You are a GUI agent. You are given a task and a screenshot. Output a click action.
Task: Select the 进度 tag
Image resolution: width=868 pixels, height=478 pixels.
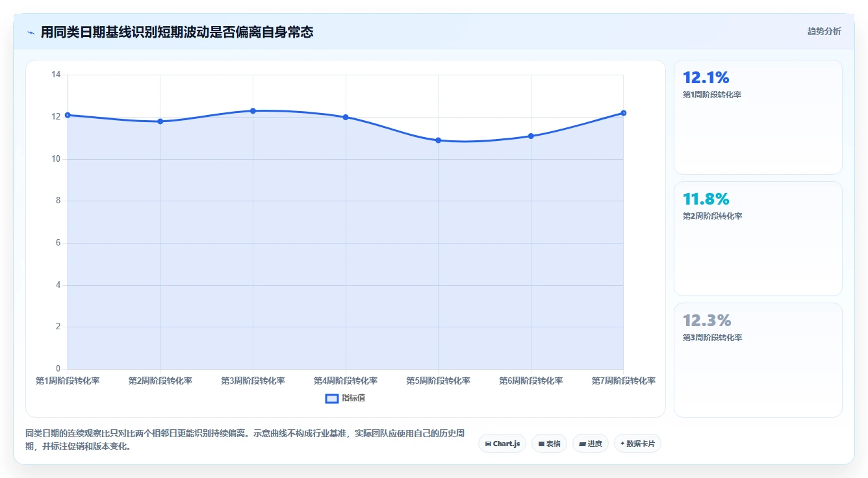(590, 444)
